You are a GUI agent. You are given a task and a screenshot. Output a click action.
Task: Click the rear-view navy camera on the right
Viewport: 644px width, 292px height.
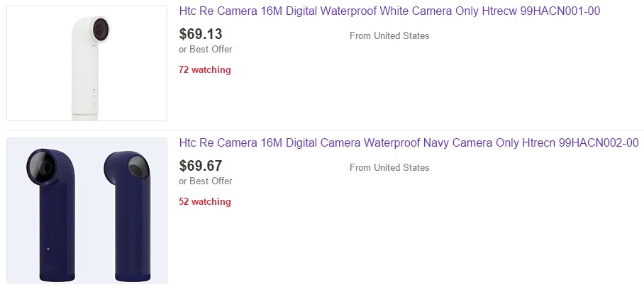tap(128, 213)
